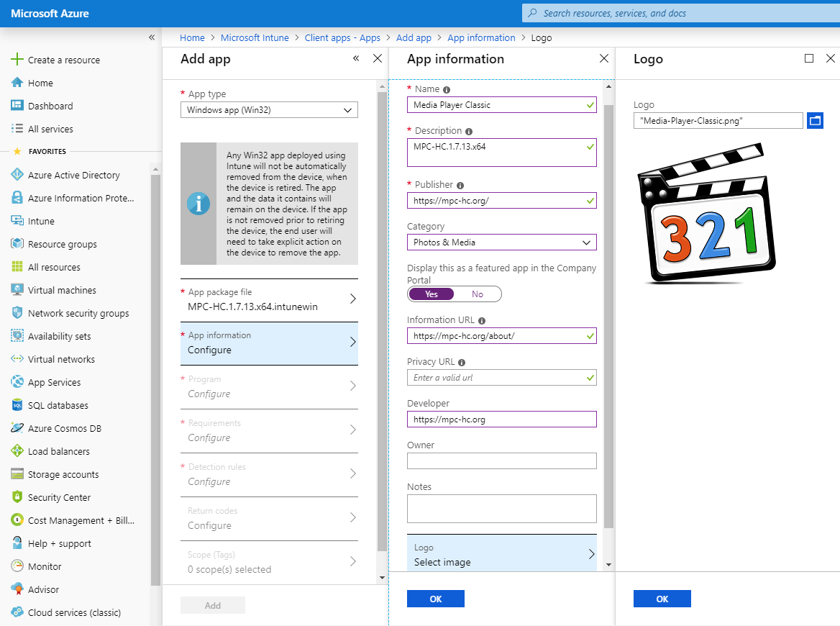The height and width of the screenshot is (626, 840).
Task: Go to Add app breadcrumb
Action: tap(414, 37)
